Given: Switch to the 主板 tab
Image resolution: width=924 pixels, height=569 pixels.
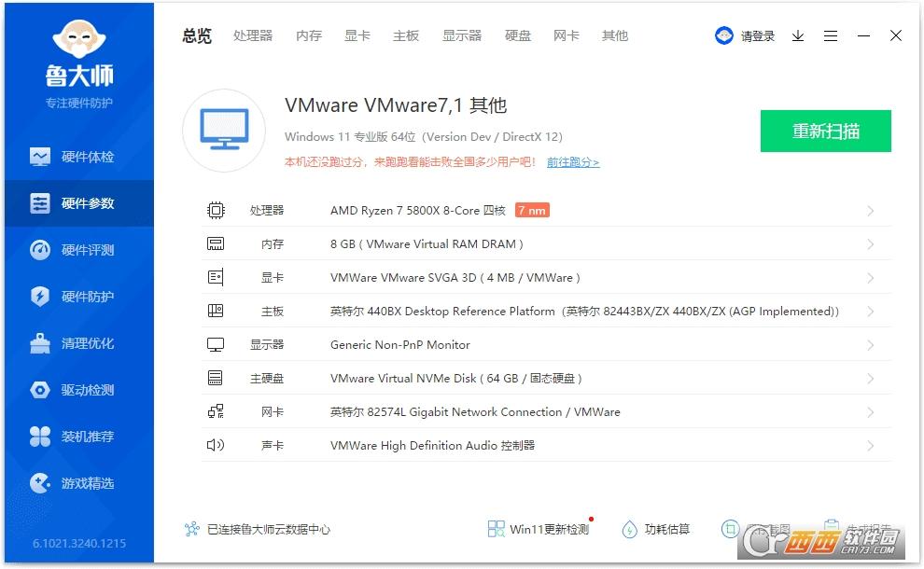Looking at the screenshot, I should (406, 36).
